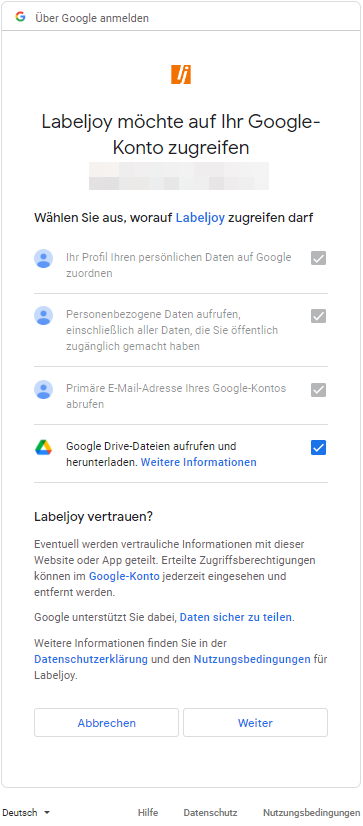Viewport: 363px width, 826px height.
Task: Click the profile icon beside 'Personenbezogene Daten aufrufen'
Action: [44, 316]
